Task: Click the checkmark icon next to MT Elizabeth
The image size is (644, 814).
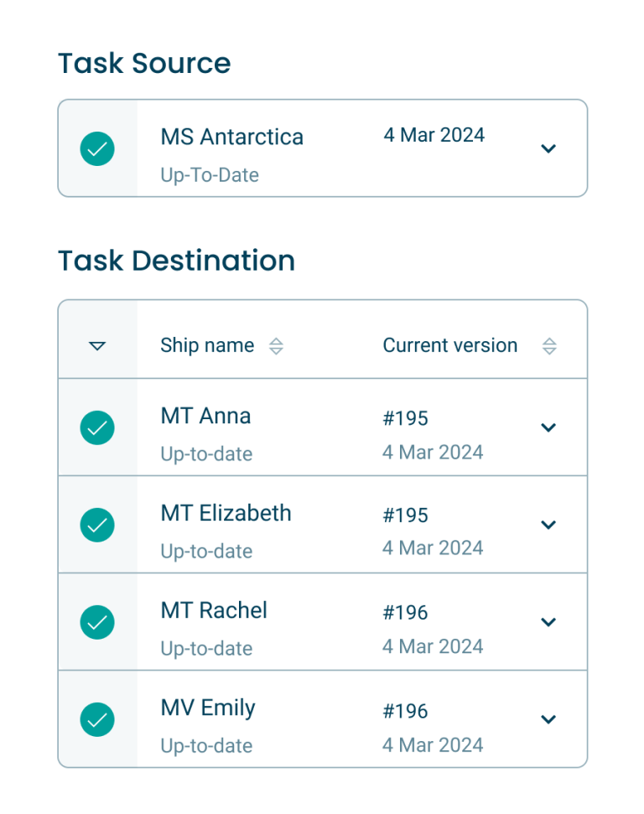Action: [97, 524]
